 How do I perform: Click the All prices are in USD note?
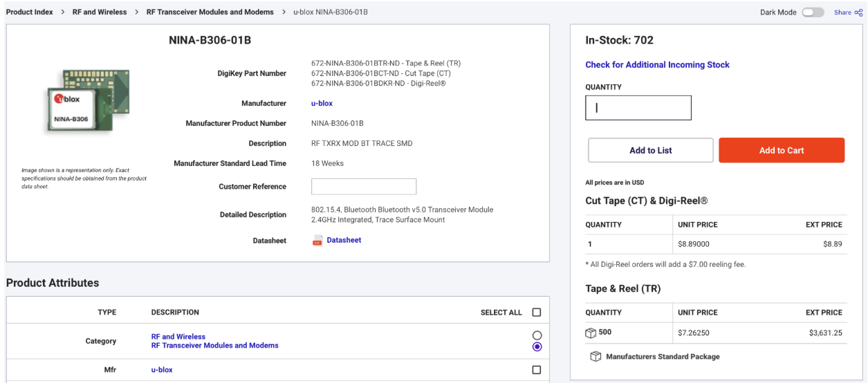pyautogui.click(x=615, y=183)
